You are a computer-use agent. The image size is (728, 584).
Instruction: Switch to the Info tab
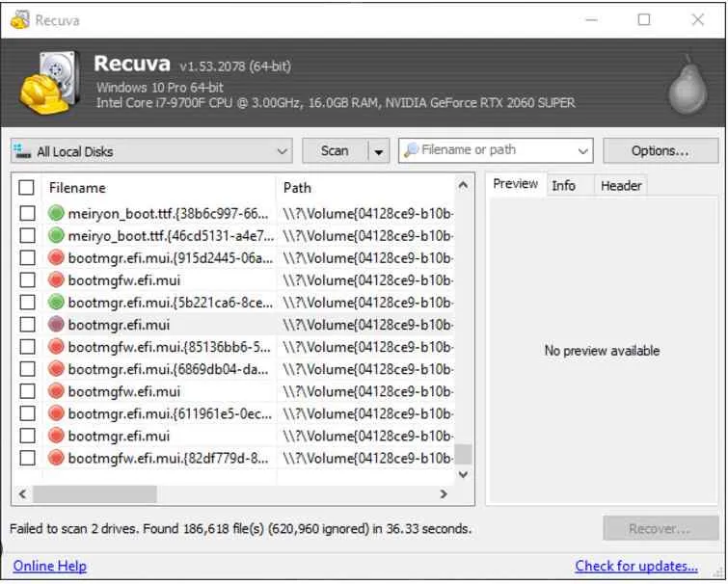[564, 186]
